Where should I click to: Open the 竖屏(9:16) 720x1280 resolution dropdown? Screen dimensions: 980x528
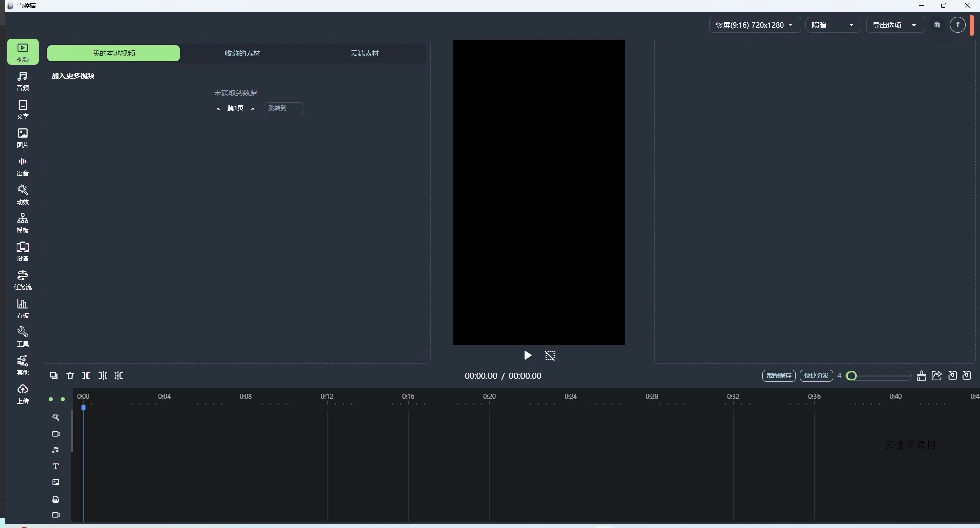click(x=754, y=25)
